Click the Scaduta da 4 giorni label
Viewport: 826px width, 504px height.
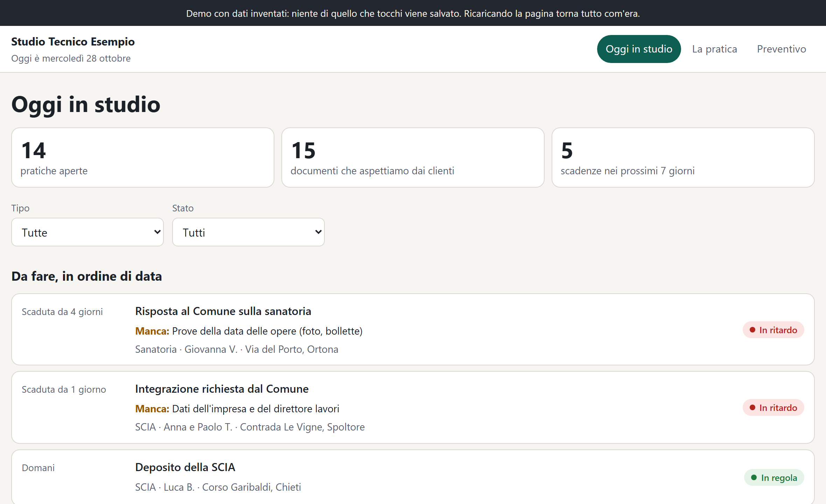(x=62, y=311)
